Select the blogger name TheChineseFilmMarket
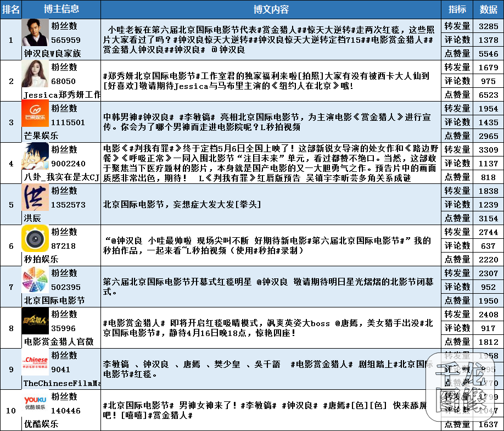Screen dimensions: 504x431 point(62,383)
